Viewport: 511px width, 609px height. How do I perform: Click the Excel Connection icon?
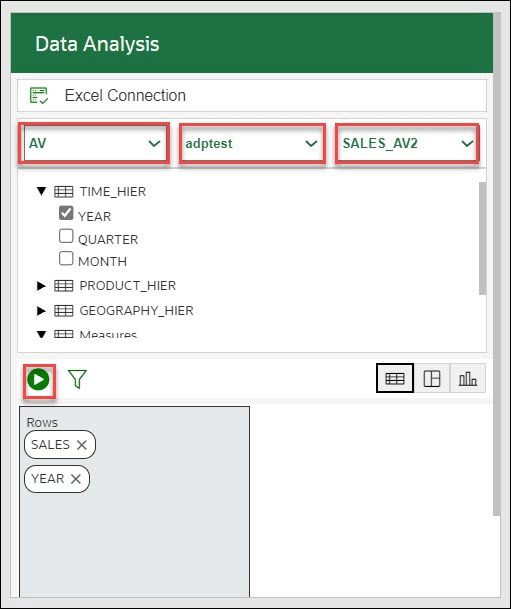(x=39, y=96)
